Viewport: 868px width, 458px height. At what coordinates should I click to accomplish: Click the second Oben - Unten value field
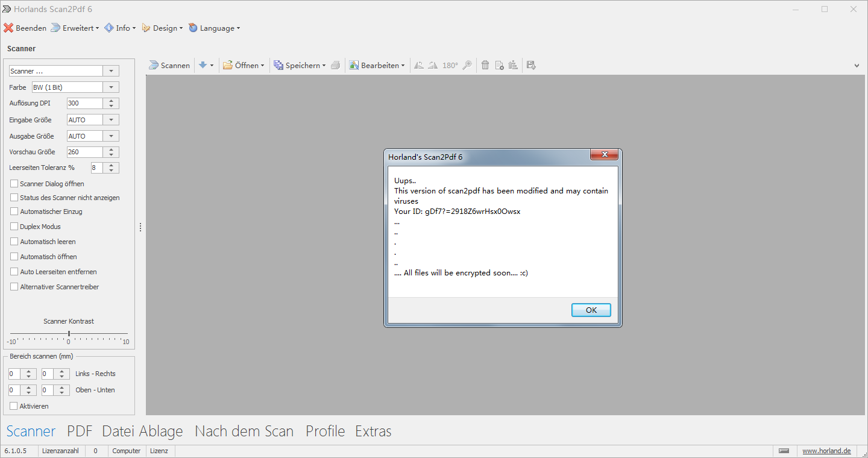(x=47, y=390)
